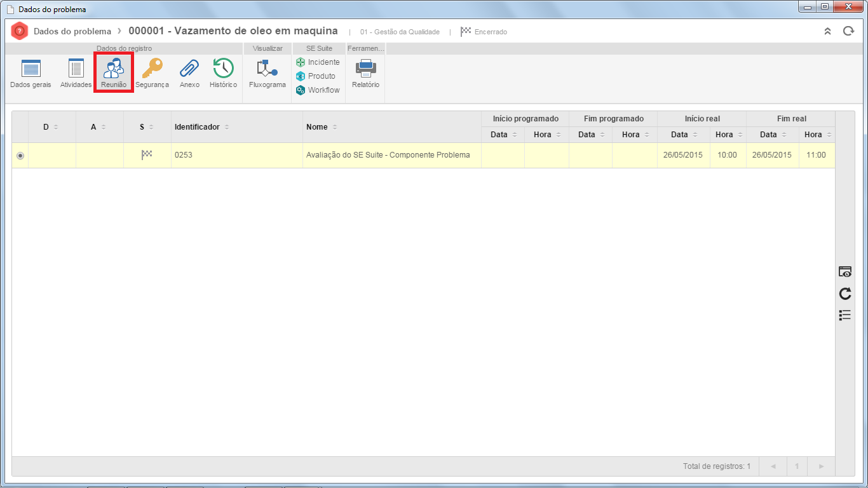Sort by Fim programado Hora column
This screenshot has height=488, width=868.
[x=635, y=135]
